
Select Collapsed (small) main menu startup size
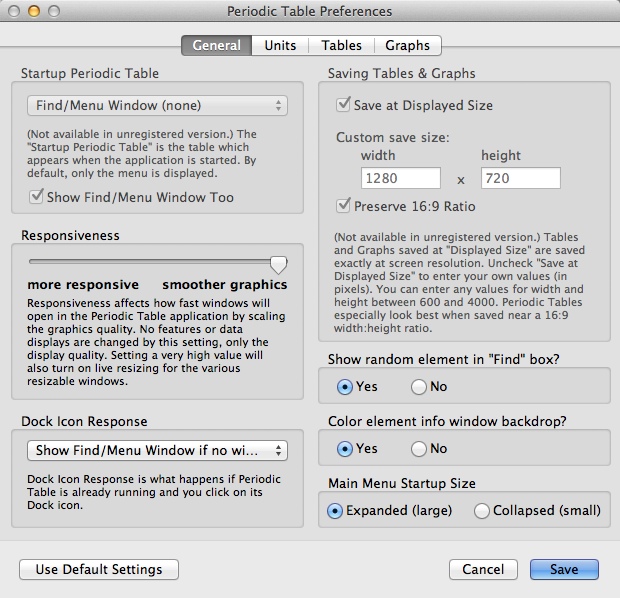[482, 511]
